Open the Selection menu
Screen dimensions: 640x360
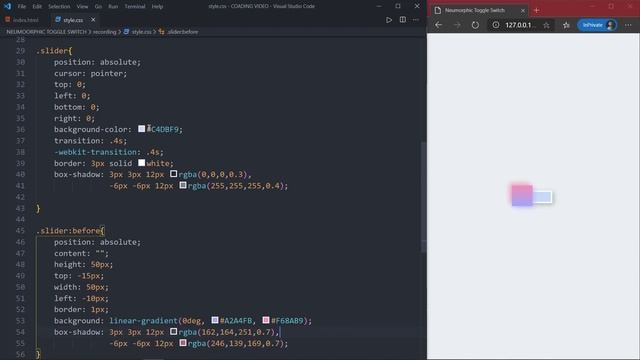click(x=59, y=7)
